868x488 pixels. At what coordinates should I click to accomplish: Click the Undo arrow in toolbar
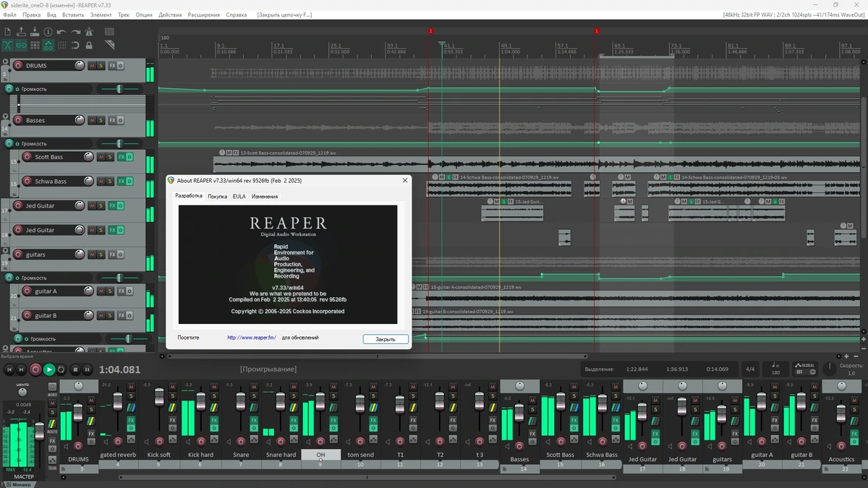pos(61,32)
